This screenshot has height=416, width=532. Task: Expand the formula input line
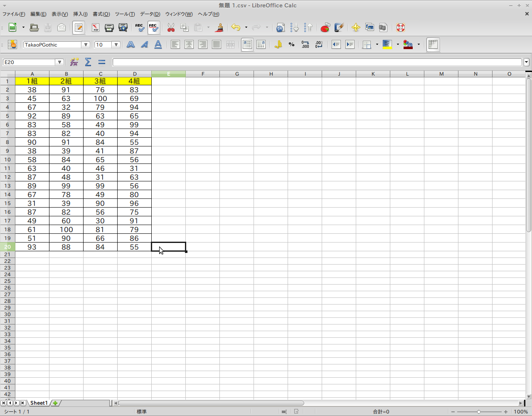pyautogui.click(x=527, y=62)
